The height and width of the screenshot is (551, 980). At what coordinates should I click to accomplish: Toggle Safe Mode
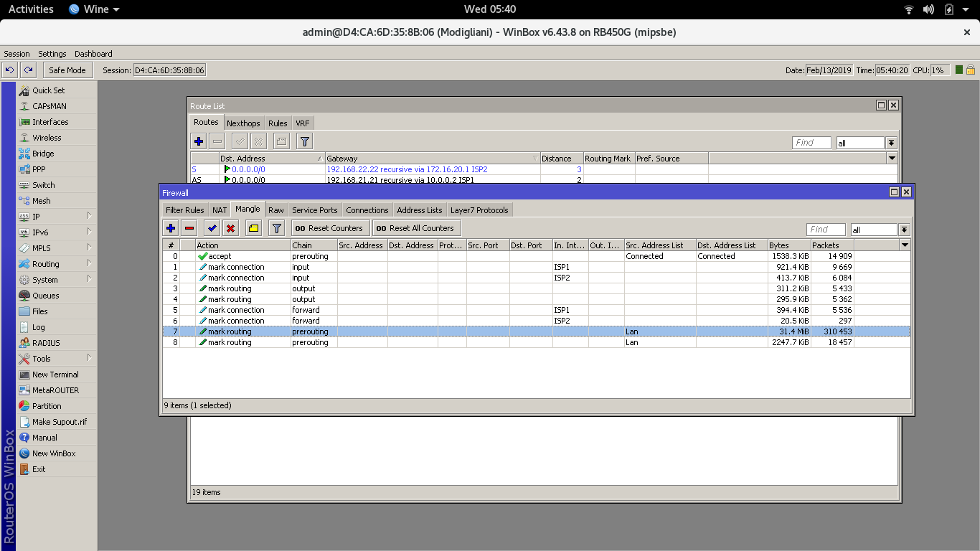(x=67, y=70)
